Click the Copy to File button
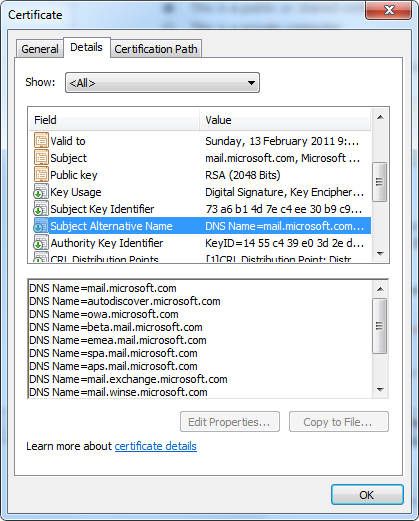Viewport: 419px width, 521px height. pyautogui.click(x=338, y=422)
